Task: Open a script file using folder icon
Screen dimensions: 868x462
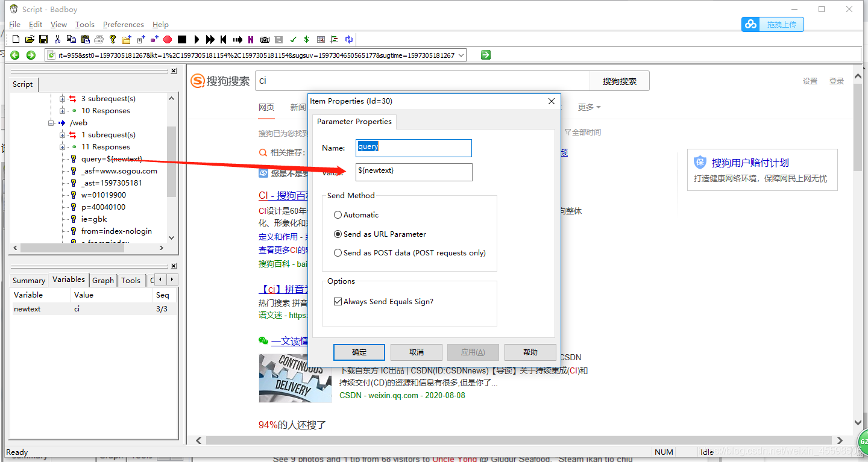Action: 30,39
